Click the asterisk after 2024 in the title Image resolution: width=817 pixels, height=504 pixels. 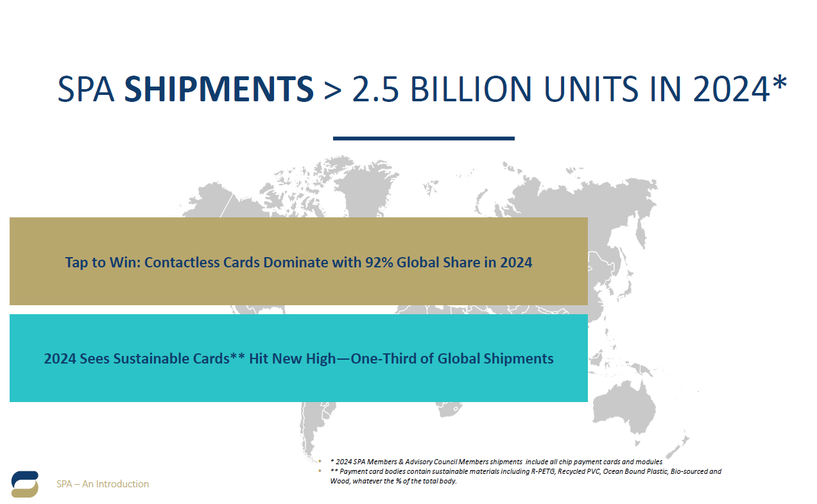[x=778, y=85]
